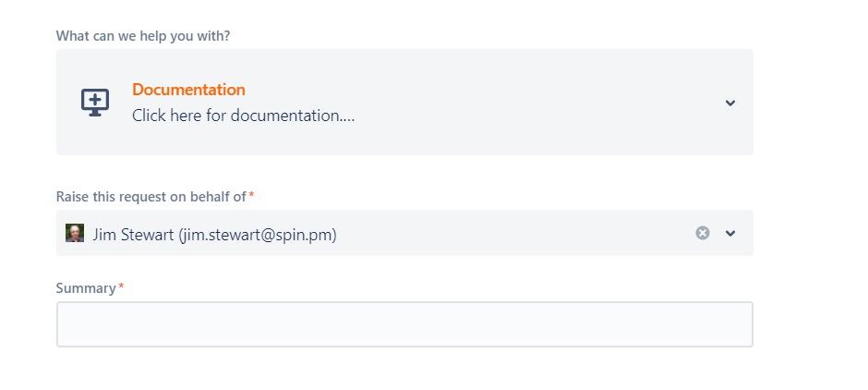Viewport: 868px width, 390px height.
Task: Click the Summary field label
Action: (86, 288)
